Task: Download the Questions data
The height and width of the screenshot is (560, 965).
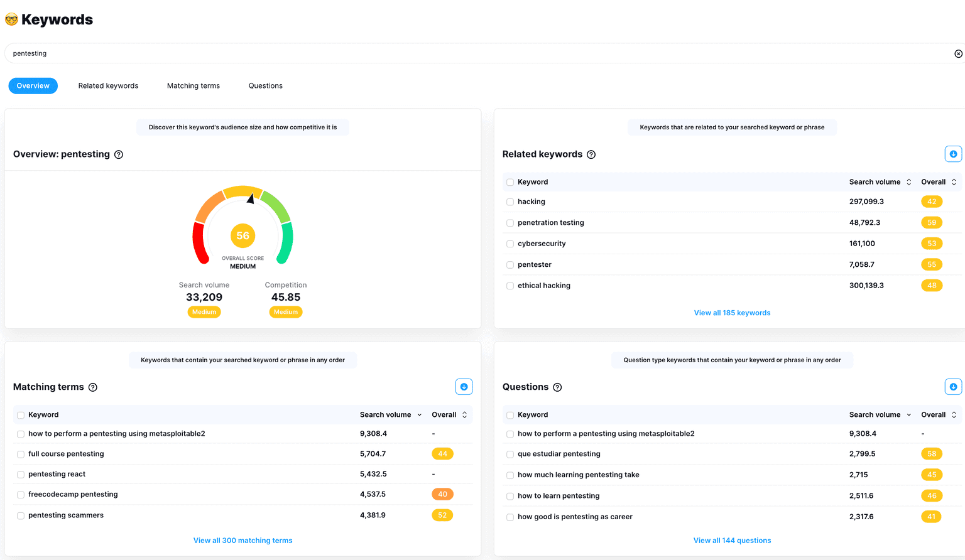Action: coord(953,386)
